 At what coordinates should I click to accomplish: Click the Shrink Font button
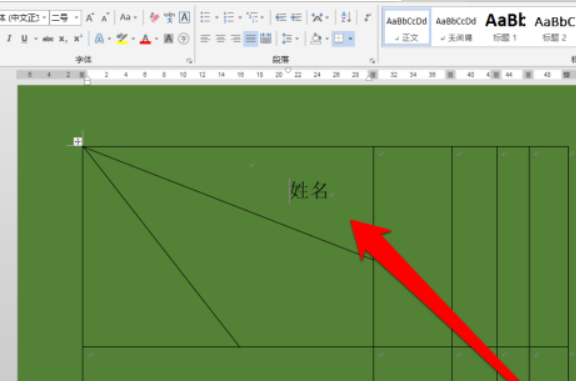105,17
